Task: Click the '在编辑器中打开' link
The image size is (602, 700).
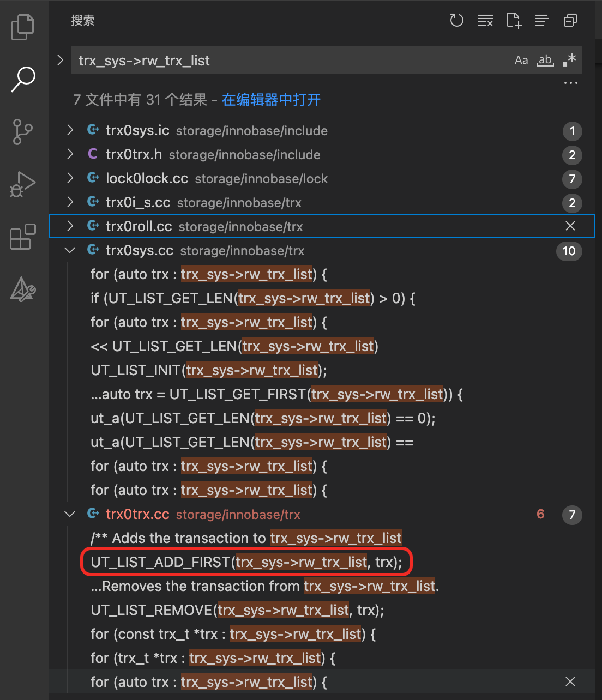Action: pyautogui.click(x=271, y=100)
